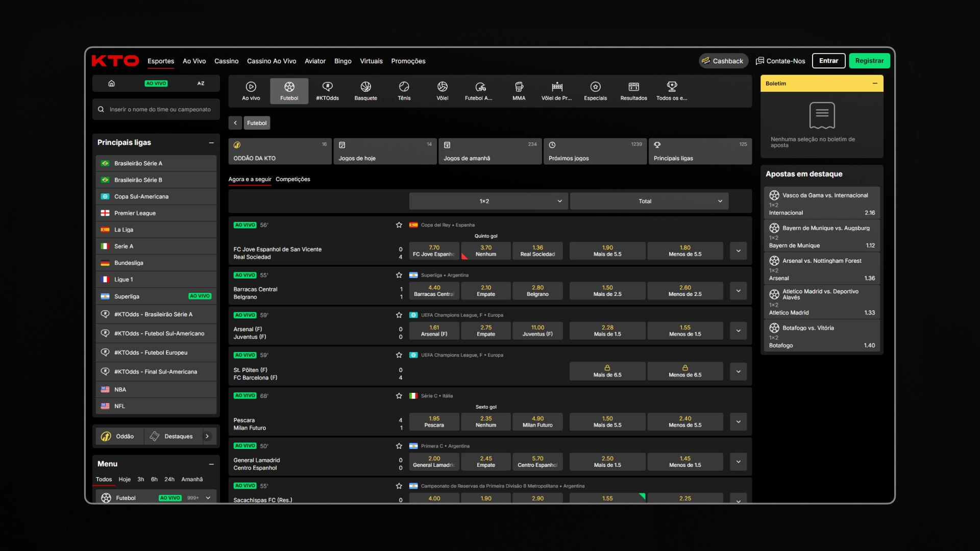The height and width of the screenshot is (551, 980).
Task: Select the Amanhã time filter
Action: pos(192,480)
